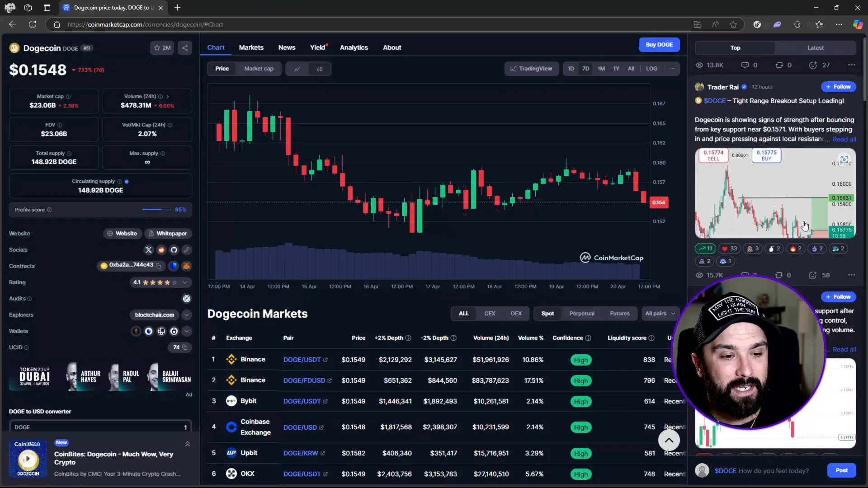
Task: Click the scroll-to-top arrow button
Action: 669,440
